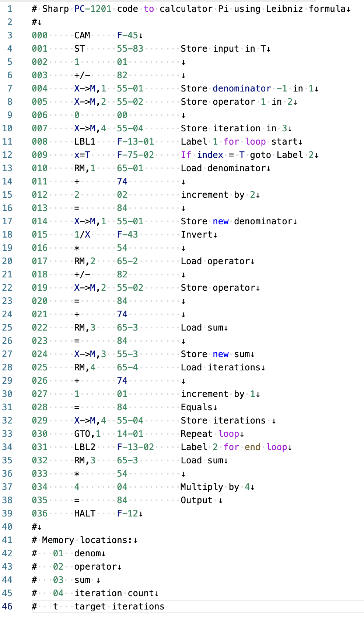Screen dimensions: 364x622
Task: Click 'RM,1' instruction on line 13
Action: pos(85,168)
